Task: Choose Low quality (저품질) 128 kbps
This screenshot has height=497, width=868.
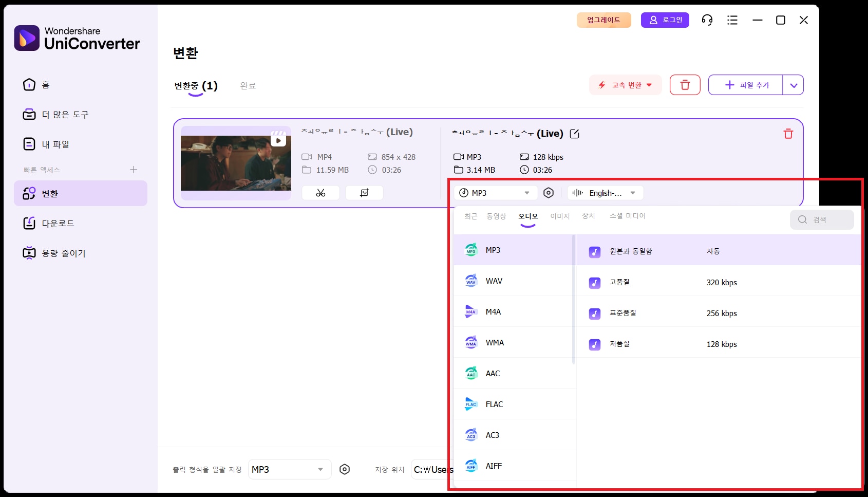Action: (719, 343)
